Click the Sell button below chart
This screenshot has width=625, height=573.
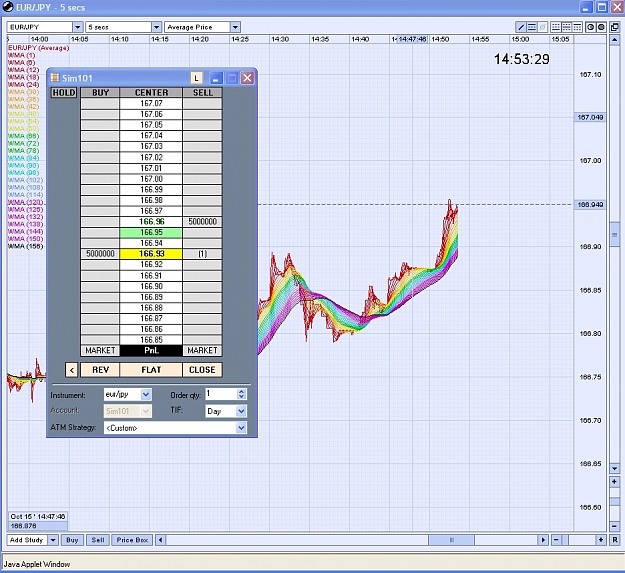click(98, 540)
